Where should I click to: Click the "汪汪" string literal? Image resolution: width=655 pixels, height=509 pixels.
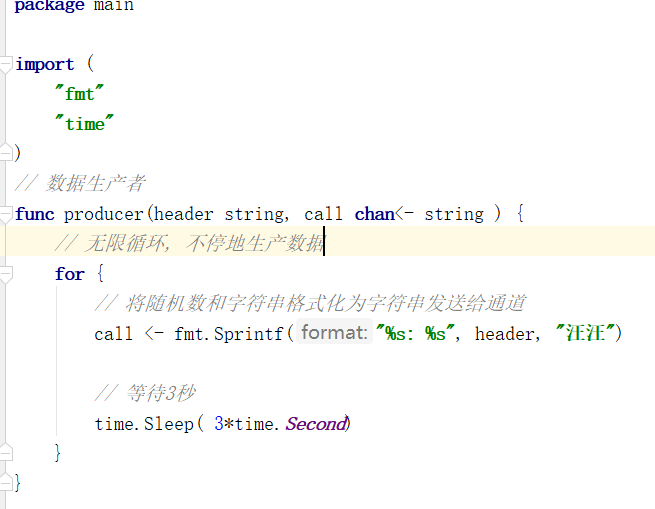click(x=585, y=333)
